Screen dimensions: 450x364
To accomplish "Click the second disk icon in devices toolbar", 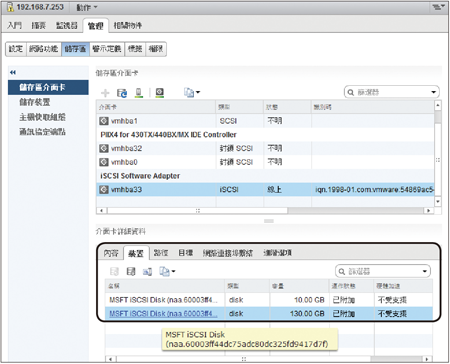I will coord(131,272).
